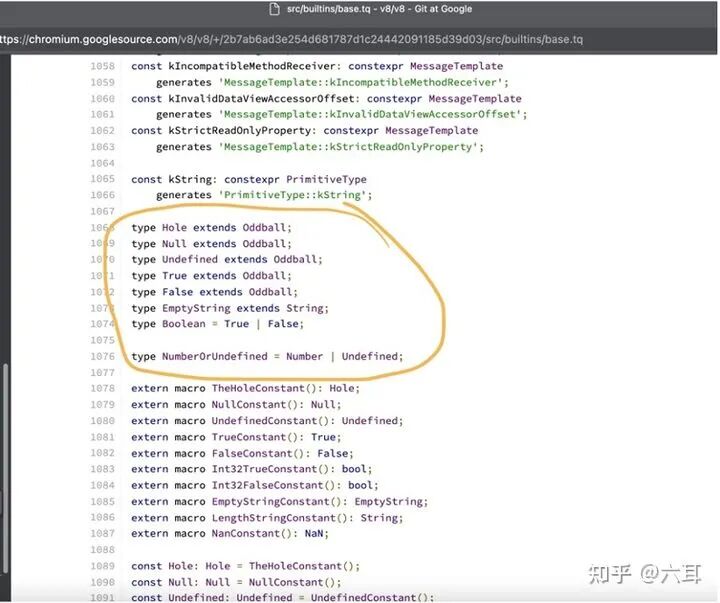The image size is (720, 603).
Task: Click line number 1080
Action: tap(102, 421)
